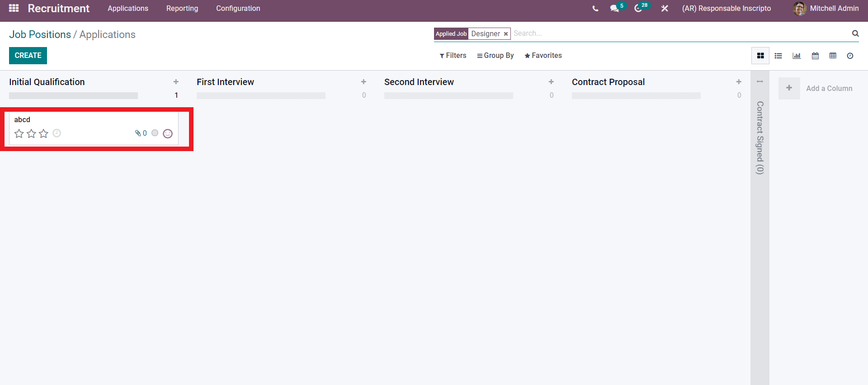
Task: Go back to Job Positions breadcrumb
Action: click(x=40, y=35)
